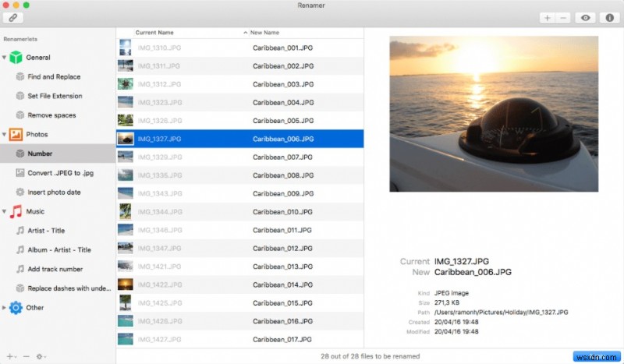Click new name Caribbean_009.JPG
The height and width of the screenshot is (364, 624).
[283, 193]
